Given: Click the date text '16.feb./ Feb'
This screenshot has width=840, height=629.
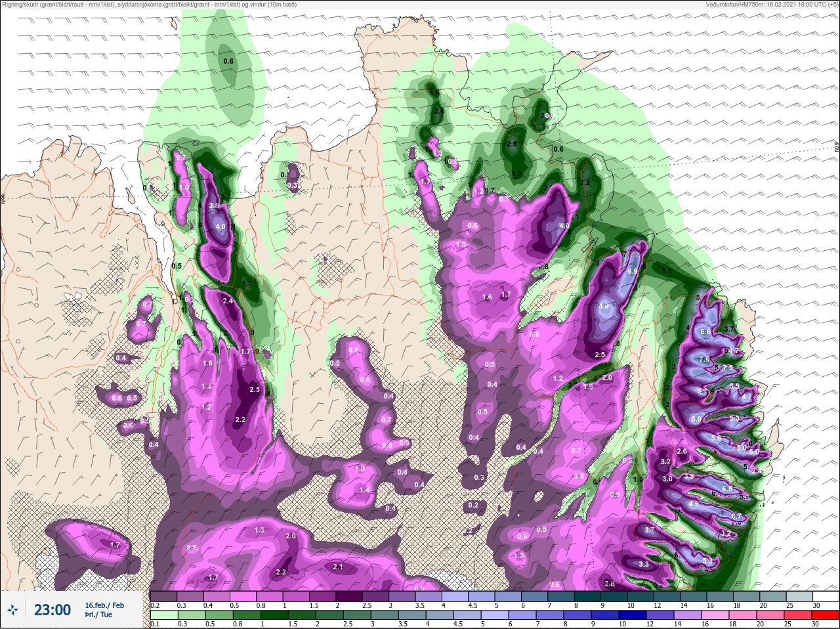Looking at the screenshot, I should coord(104,605).
